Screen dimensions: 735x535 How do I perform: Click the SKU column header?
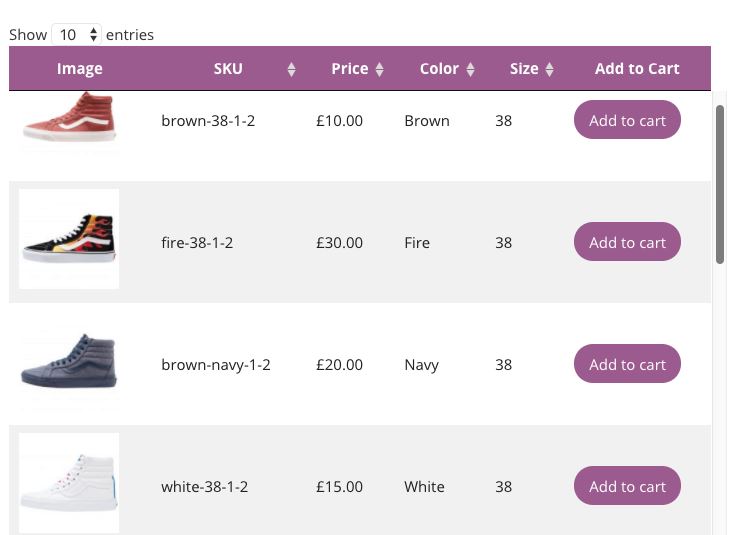(228, 69)
